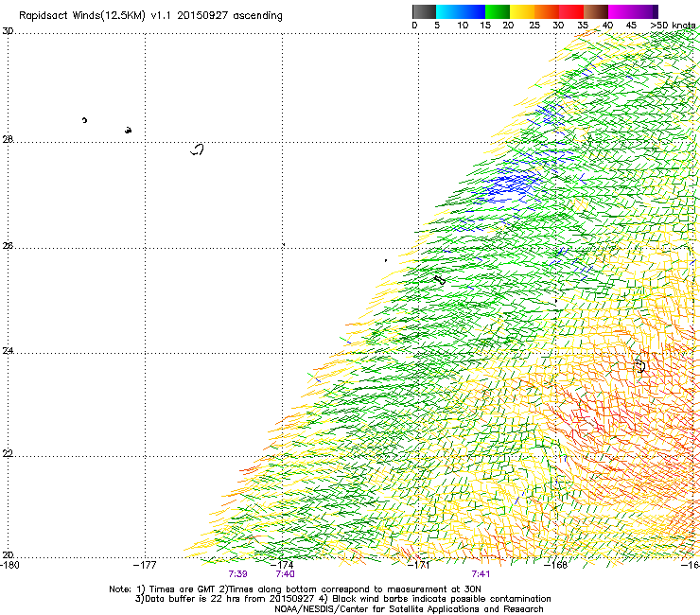Click the longitude '-180' axis label

9,565
